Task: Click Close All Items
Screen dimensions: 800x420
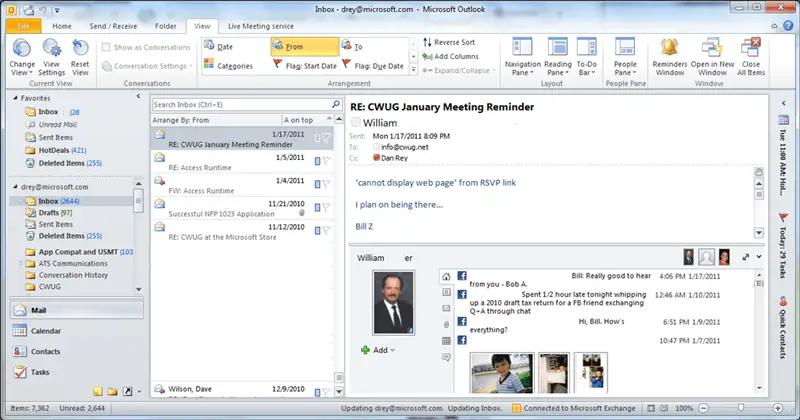Action: (751, 57)
